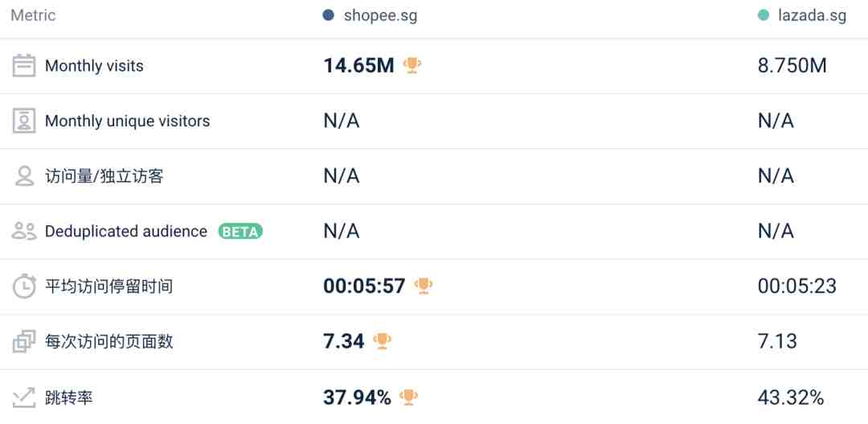Click the teal lazada.sg color dot
The width and height of the screenshot is (868, 424).
pyautogui.click(x=763, y=15)
